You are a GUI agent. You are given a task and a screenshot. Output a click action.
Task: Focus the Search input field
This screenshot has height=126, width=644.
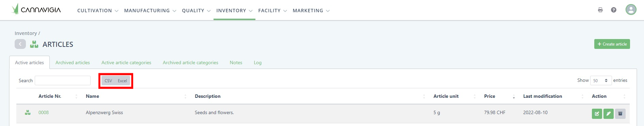(63, 80)
